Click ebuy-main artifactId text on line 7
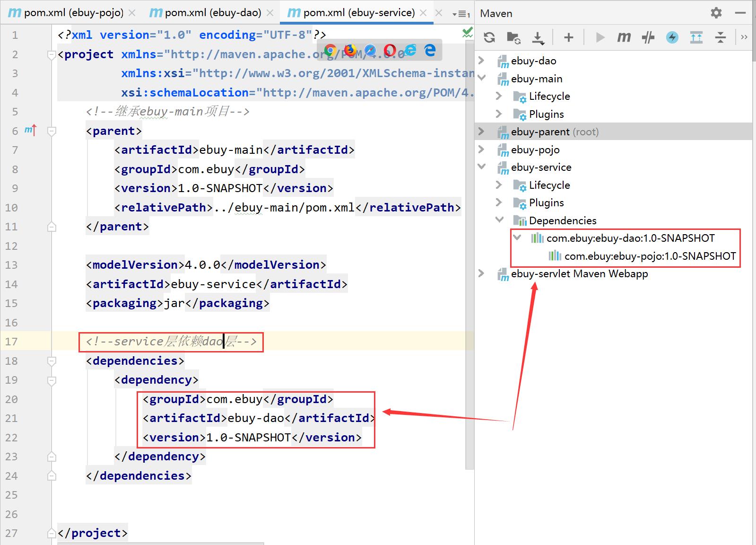 click(231, 150)
